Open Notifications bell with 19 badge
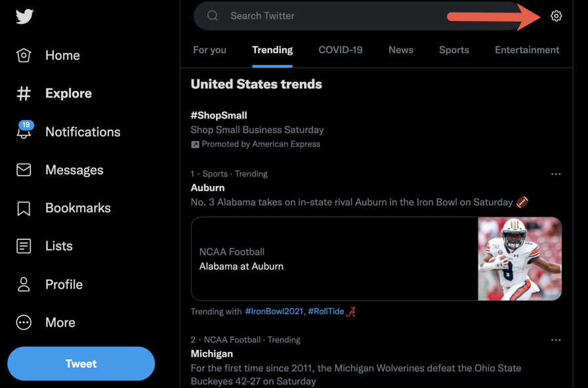 (x=24, y=131)
